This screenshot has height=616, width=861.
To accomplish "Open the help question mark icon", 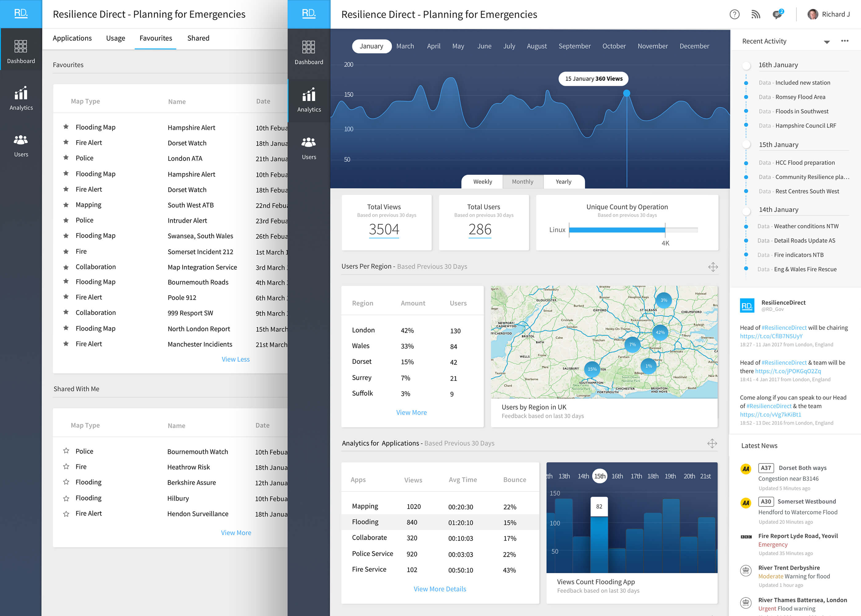I will pos(734,14).
